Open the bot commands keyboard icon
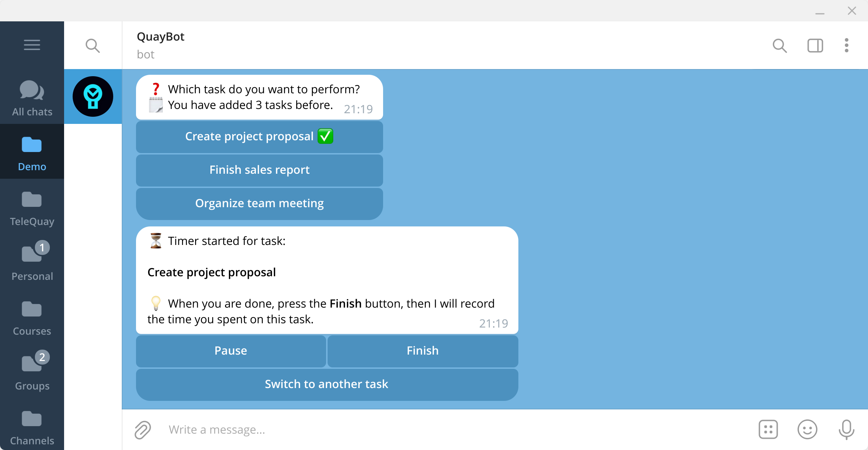The height and width of the screenshot is (450, 868). [768, 430]
